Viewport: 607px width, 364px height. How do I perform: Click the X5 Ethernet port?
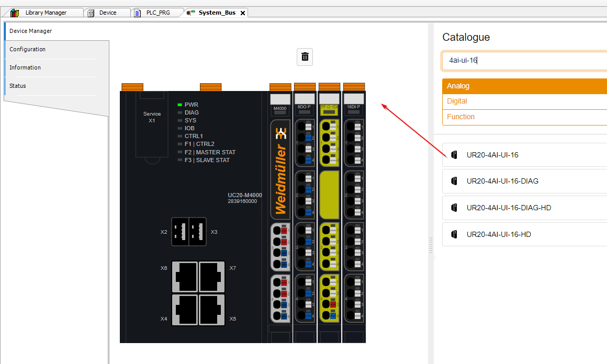click(x=212, y=310)
